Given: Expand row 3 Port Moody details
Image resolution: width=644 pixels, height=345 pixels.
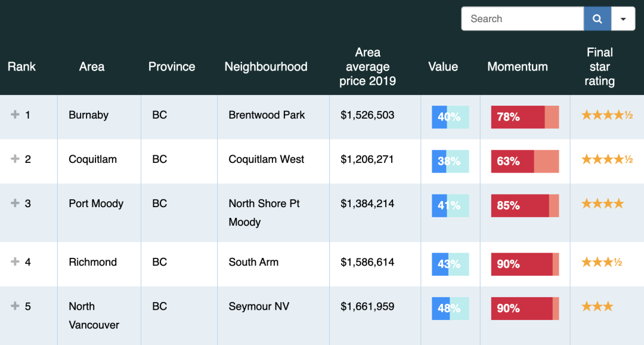Looking at the screenshot, I should [x=15, y=203].
